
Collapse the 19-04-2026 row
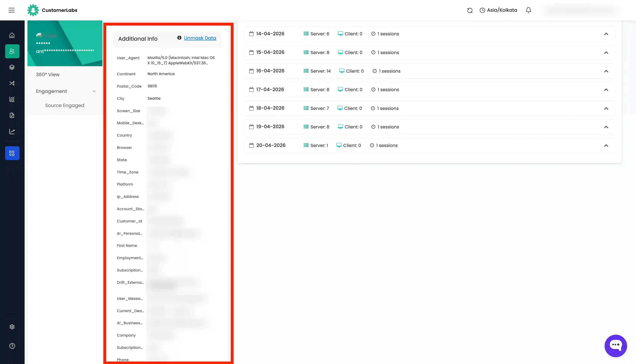tap(606, 127)
